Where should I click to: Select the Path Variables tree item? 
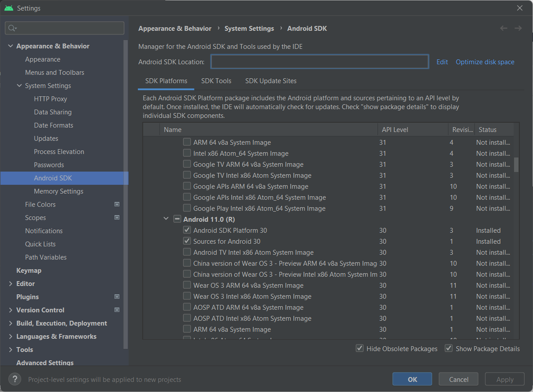(46, 257)
